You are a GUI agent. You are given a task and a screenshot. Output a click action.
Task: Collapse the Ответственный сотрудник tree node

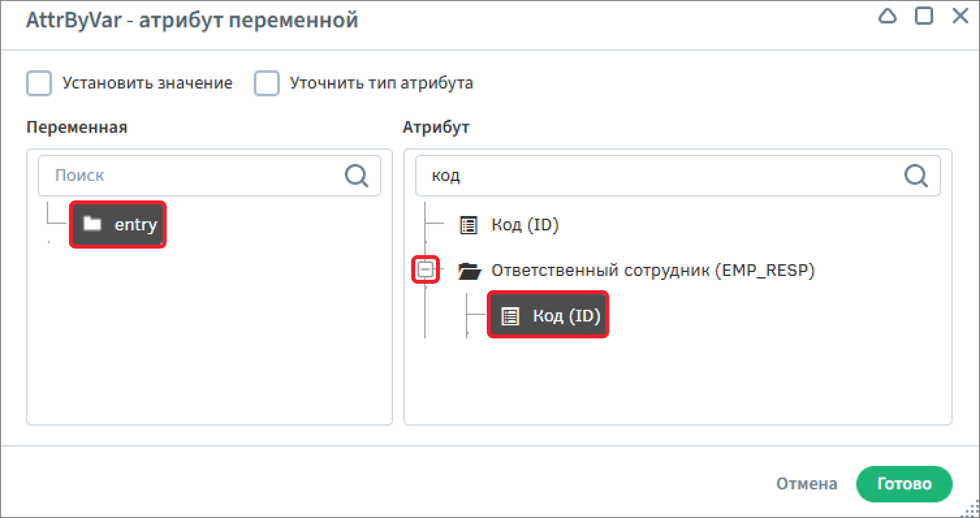point(426,270)
